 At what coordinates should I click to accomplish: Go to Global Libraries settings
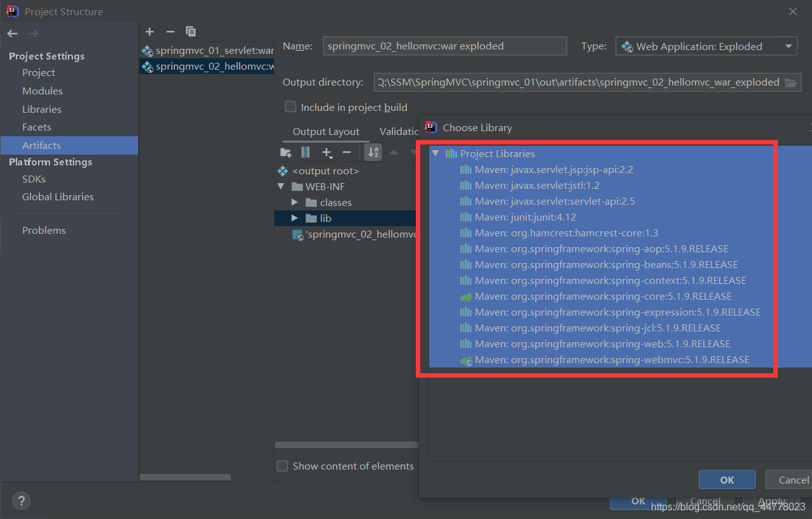point(58,197)
